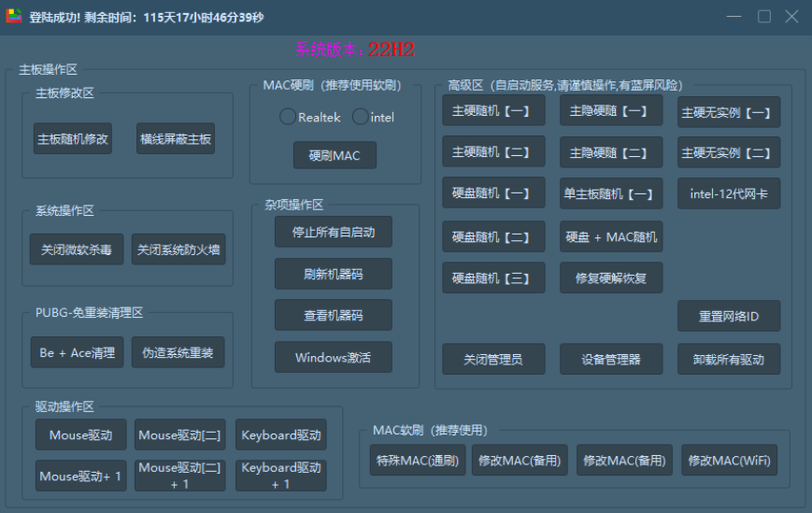Click 横线屏蔽主板 button
The height and width of the screenshot is (513, 812).
(176, 139)
